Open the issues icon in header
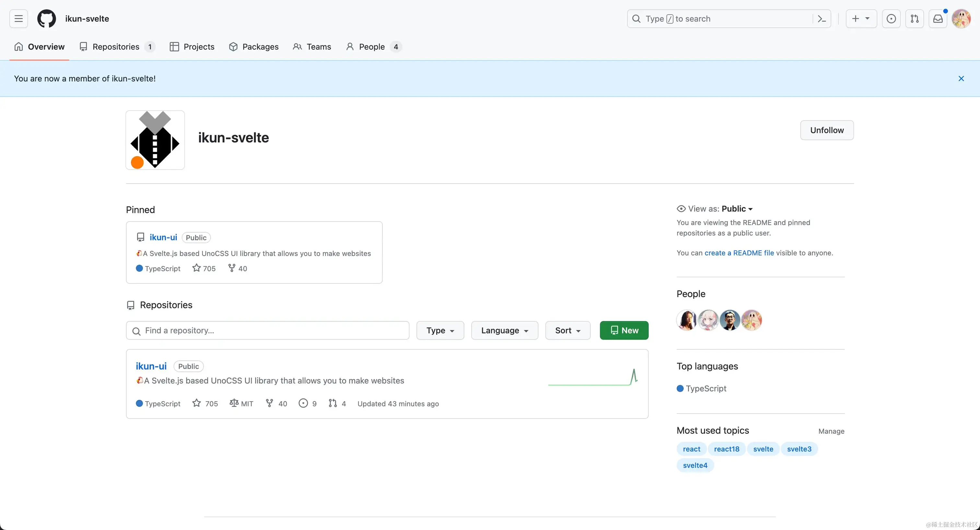Screen dimensions: 980x530 click(891, 19)
